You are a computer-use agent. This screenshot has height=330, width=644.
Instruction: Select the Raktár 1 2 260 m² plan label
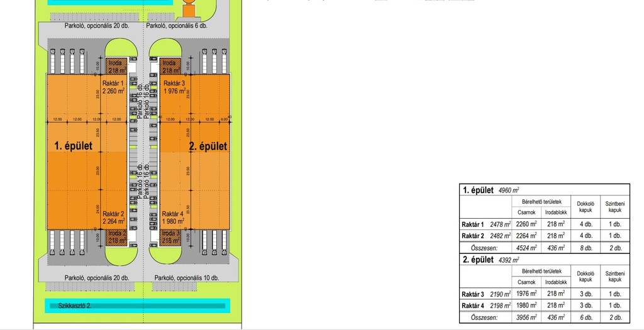pyautogui.click(x=117, y=87)
